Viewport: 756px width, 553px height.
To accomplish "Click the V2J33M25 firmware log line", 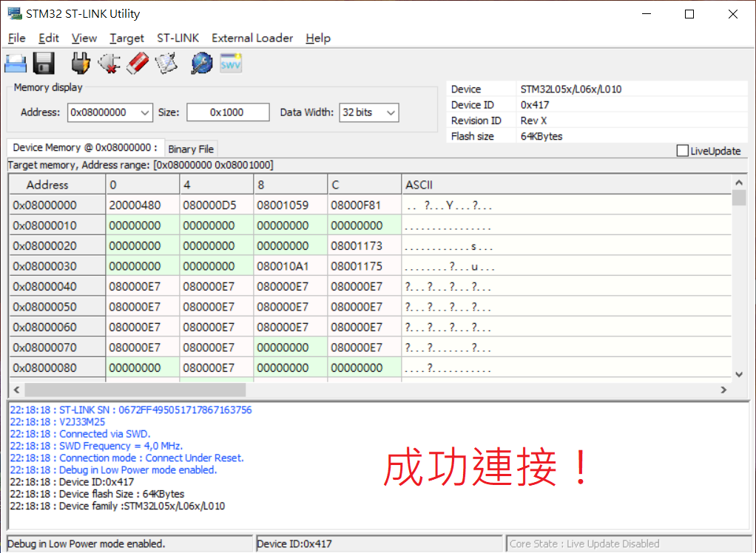I will (x=58, y=422).
